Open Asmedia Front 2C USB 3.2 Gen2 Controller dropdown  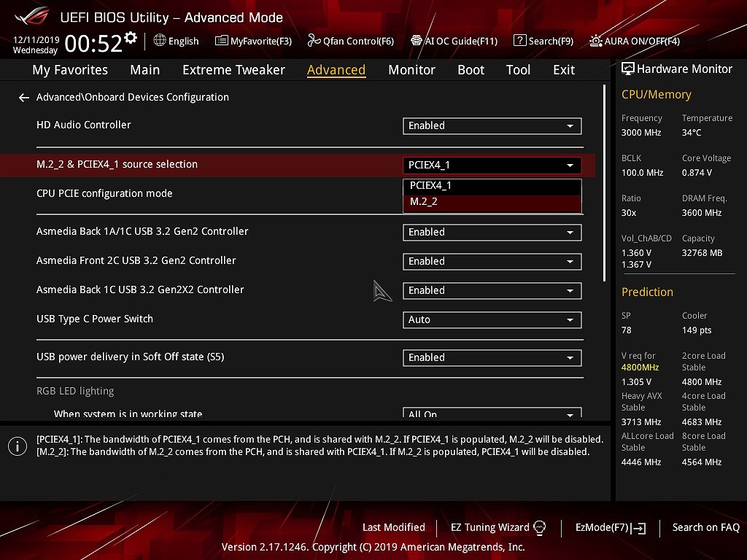[492, 261]
